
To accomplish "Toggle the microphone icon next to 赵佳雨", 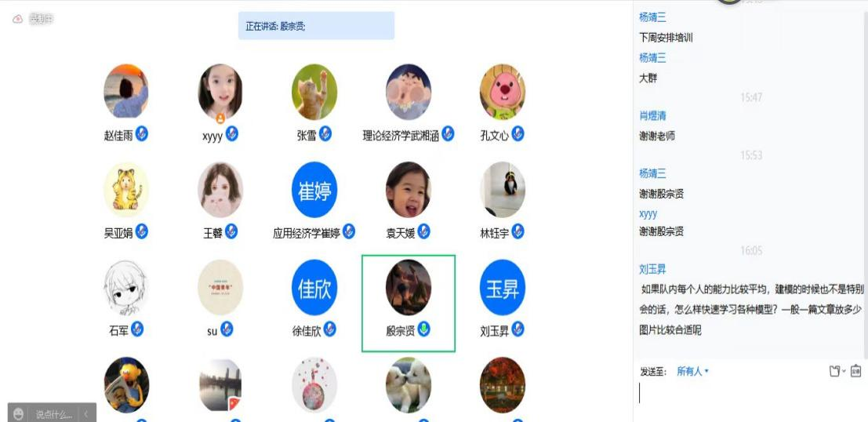I will 142,133.
